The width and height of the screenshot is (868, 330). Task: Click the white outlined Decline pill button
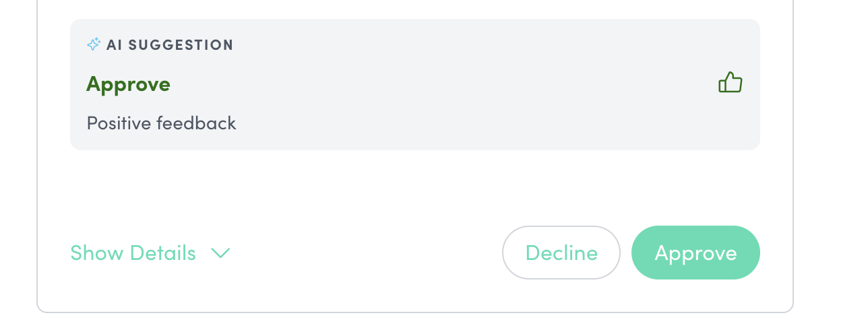tap(561, 253)
